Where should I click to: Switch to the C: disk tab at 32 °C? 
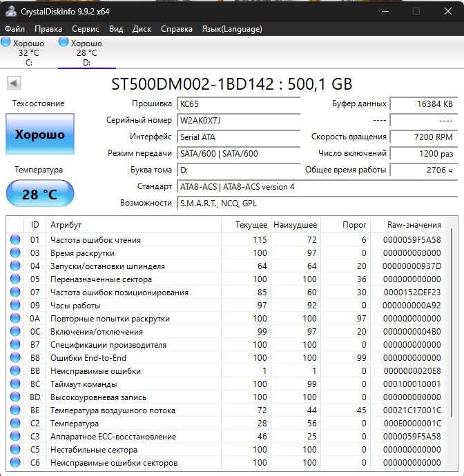tap(29, 52)
